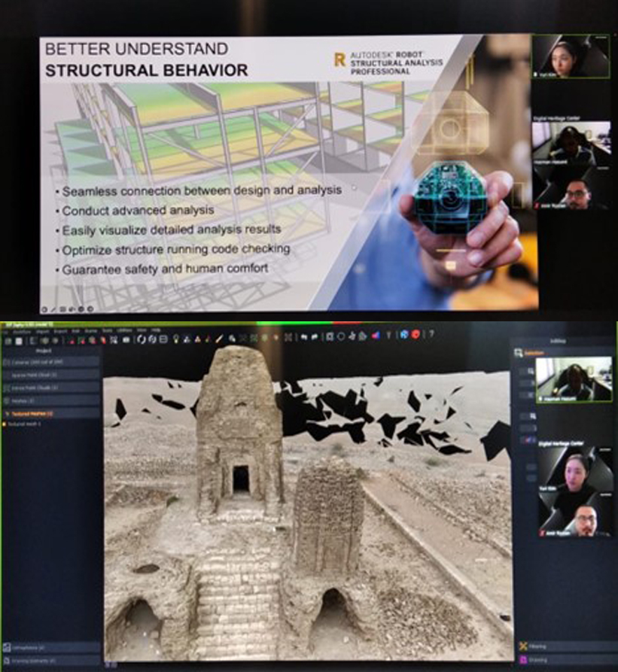Image resolution: width=618 pixels, height=672 pixels.
Task: Click the Selection heading in Editing panel
Action: tap(534, 353)
